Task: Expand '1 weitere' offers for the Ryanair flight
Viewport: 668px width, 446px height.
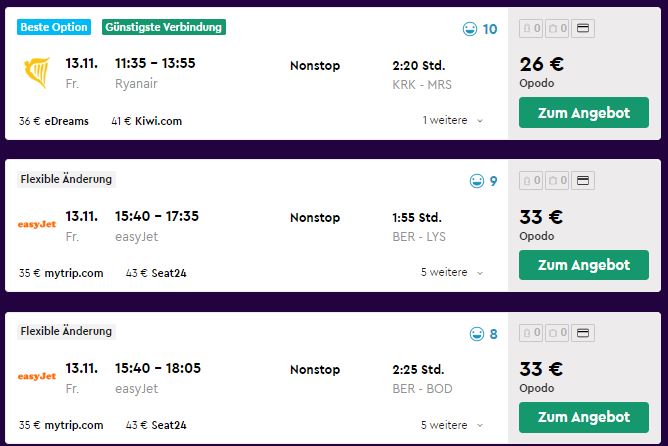Action: (x=453, y=121)
